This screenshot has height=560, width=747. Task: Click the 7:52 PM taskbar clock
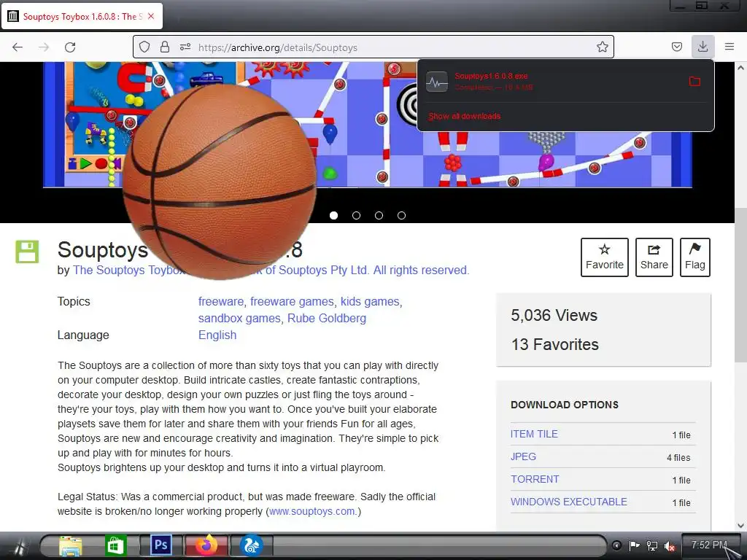point(709,545)
